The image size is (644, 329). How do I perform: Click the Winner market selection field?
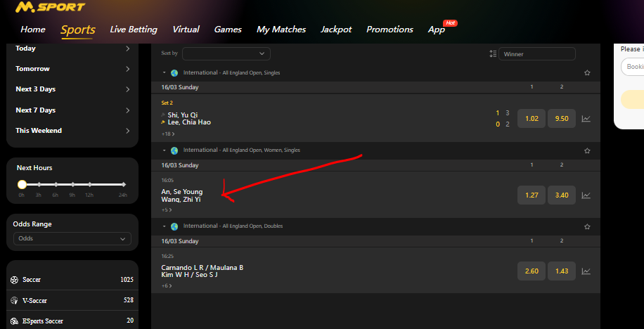pyautogui.click(x=537, y=54)
